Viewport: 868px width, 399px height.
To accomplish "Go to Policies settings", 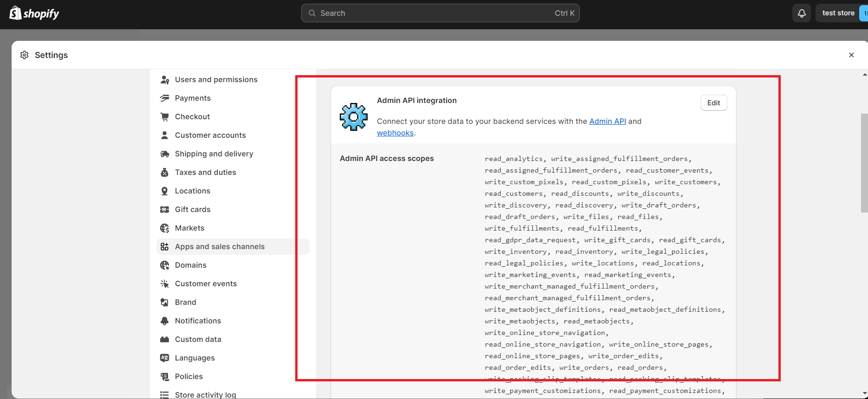I will [x=233, y=377].
